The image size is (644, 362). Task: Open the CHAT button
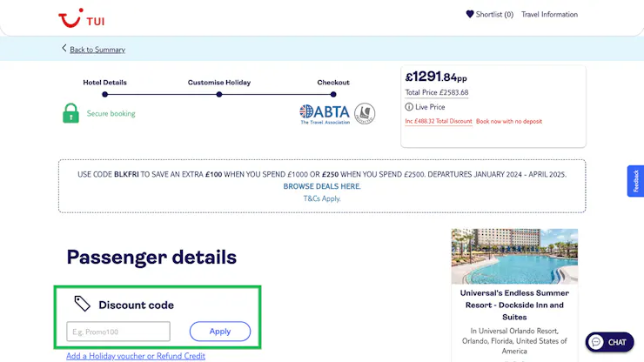click(609, 342)
